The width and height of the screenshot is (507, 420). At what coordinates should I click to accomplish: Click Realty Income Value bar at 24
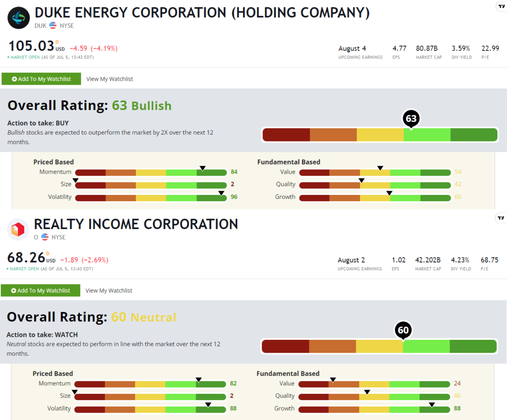pyautogui.click(x=374, y=384)
